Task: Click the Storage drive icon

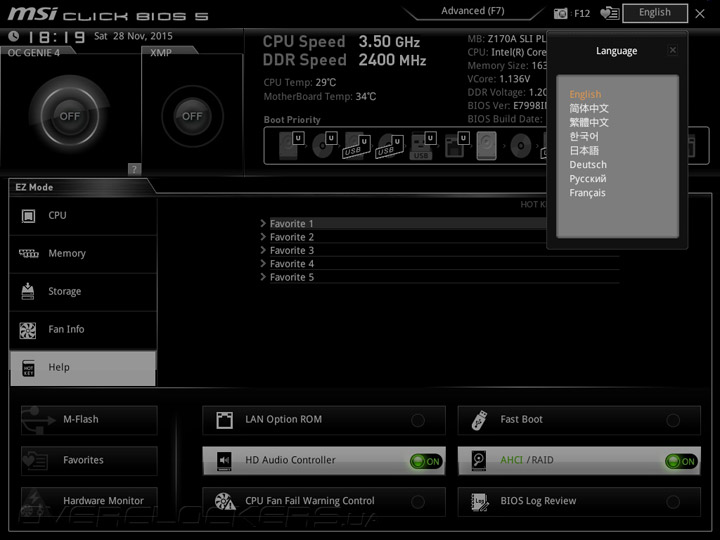Action: tap(28, 291)
